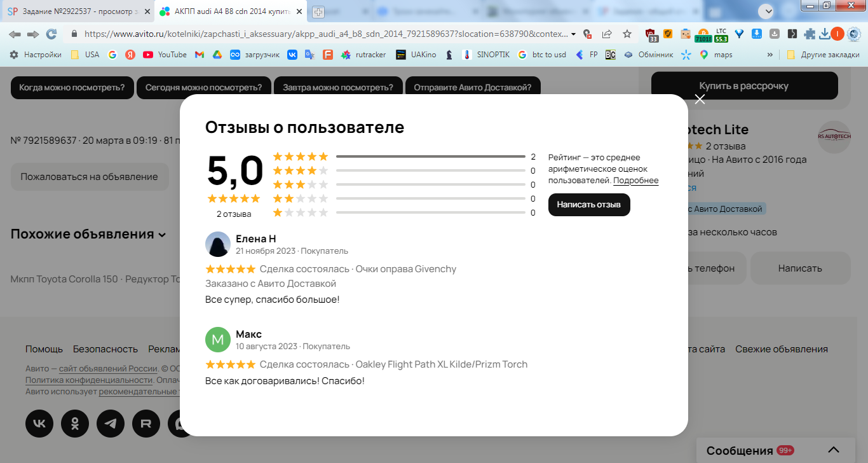
Task: Click the five-star rating bar
Action: pyautogui.click(x=431, y=156)
